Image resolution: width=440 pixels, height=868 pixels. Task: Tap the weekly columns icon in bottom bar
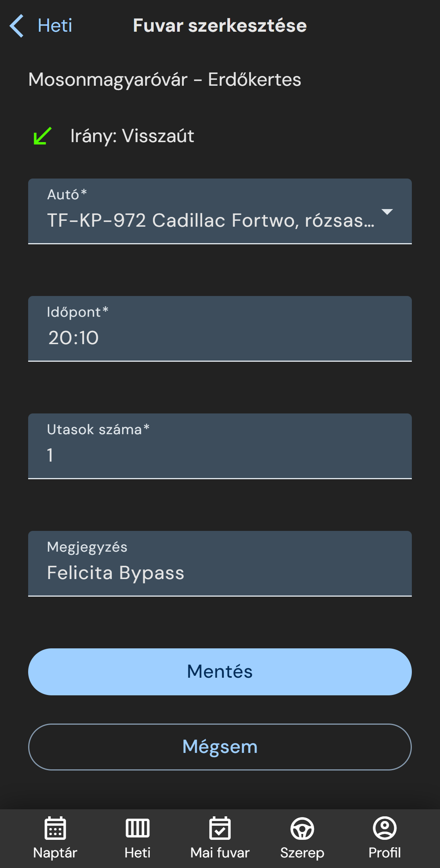click(137, 828)
